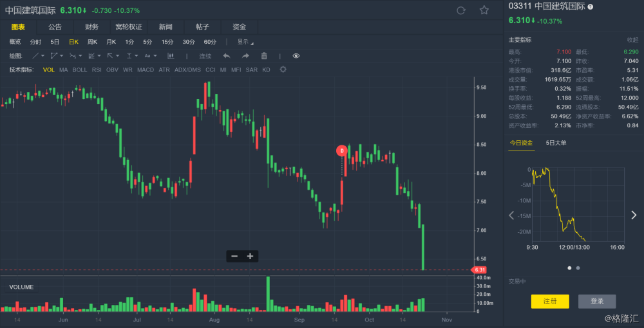Open the 5日大单 tab

point(556,143)
